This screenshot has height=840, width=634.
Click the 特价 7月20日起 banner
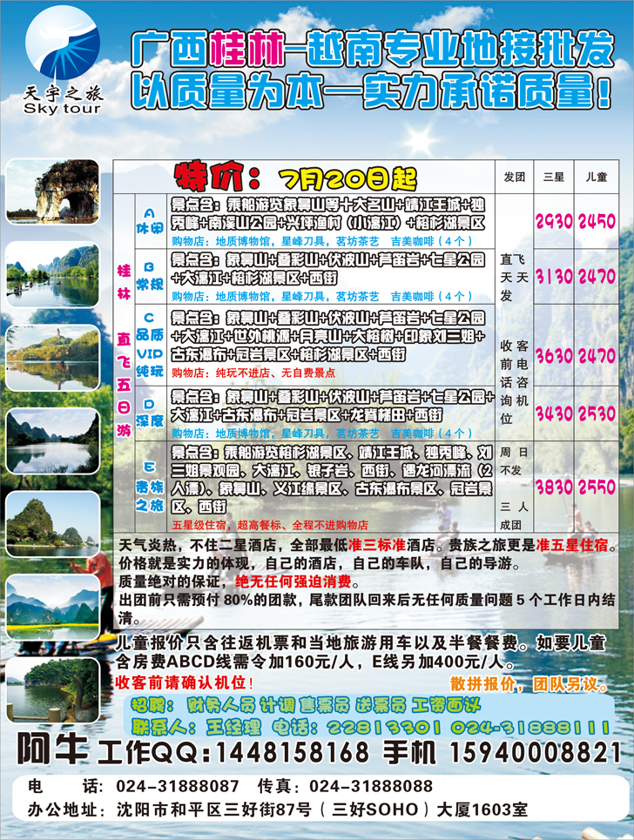click(x=295, y=177)
